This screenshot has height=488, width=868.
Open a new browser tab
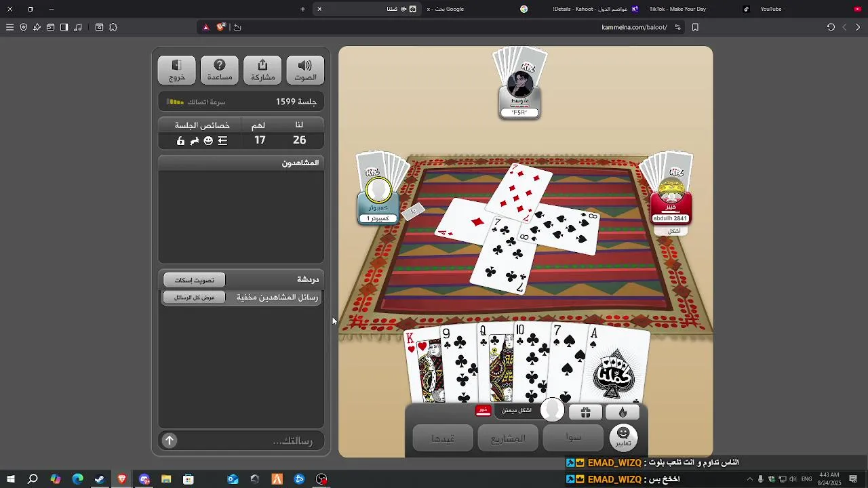[x=302, y=9]
